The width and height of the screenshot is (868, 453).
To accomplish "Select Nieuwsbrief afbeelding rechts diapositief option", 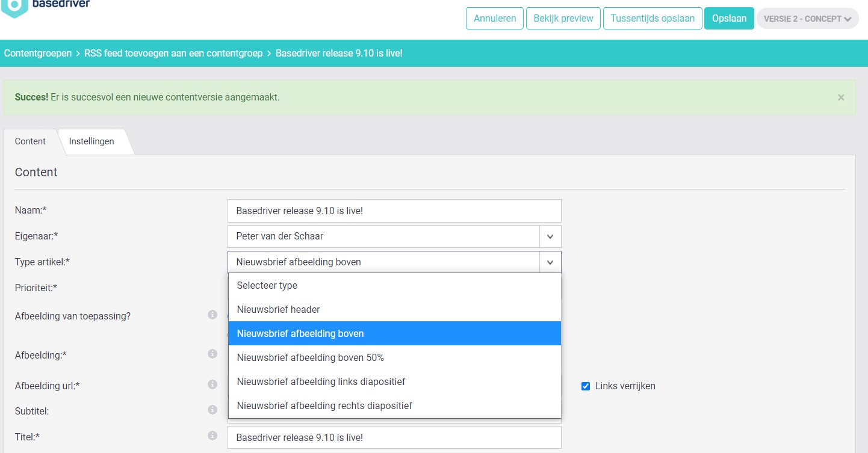I will click(x=394, y=405).
